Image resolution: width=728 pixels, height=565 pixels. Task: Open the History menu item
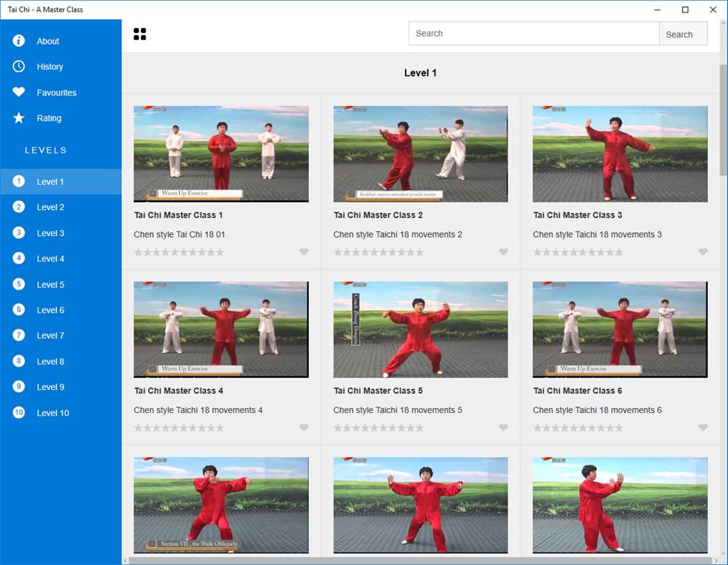(61, 66)
